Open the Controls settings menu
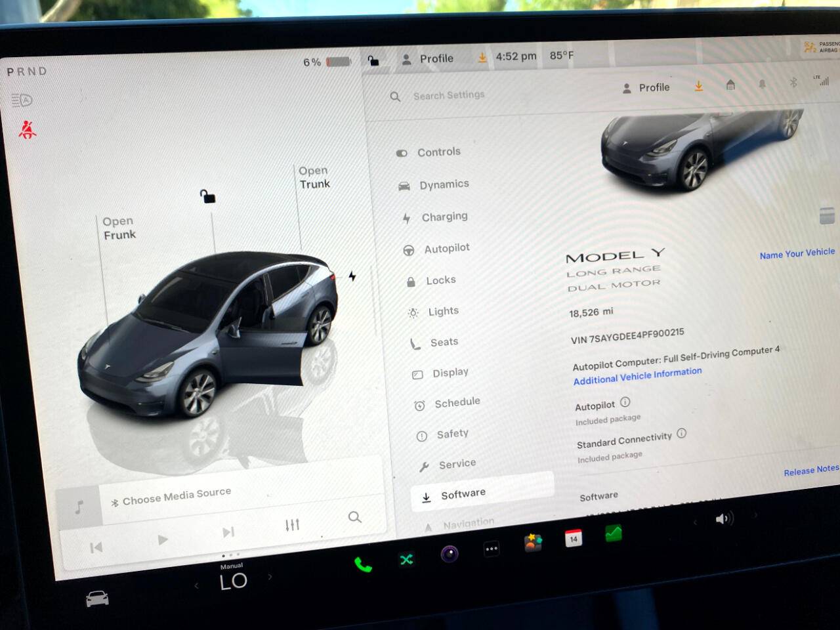The width and height of the screenshot is (840, 630). coord(429,152)
